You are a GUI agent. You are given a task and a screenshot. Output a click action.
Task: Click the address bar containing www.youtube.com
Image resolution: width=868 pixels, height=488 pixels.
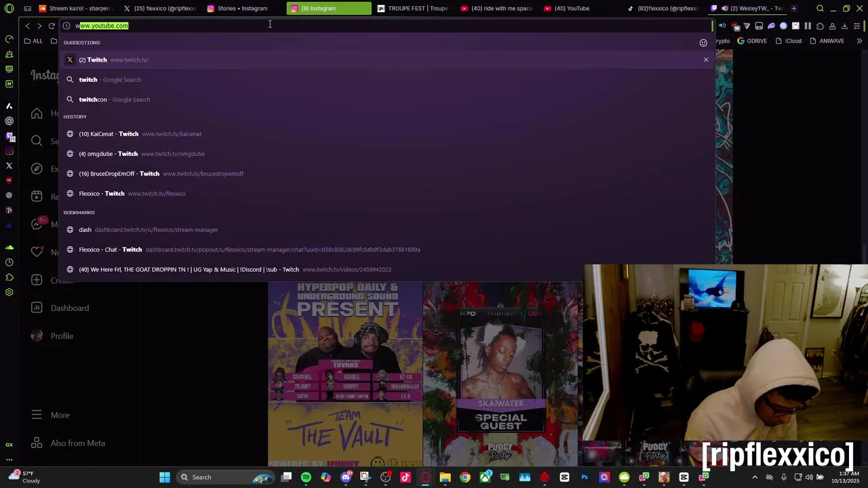[x=387, y=26]
